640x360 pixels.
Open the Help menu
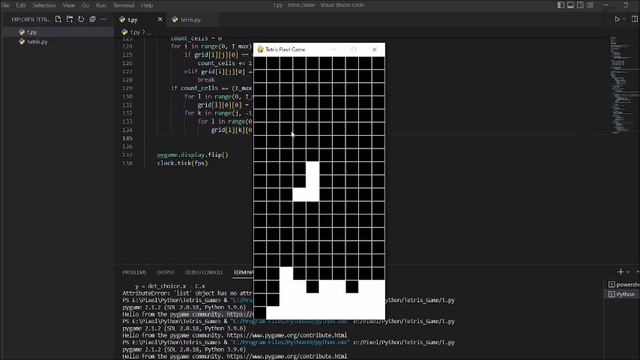[147, 5]
